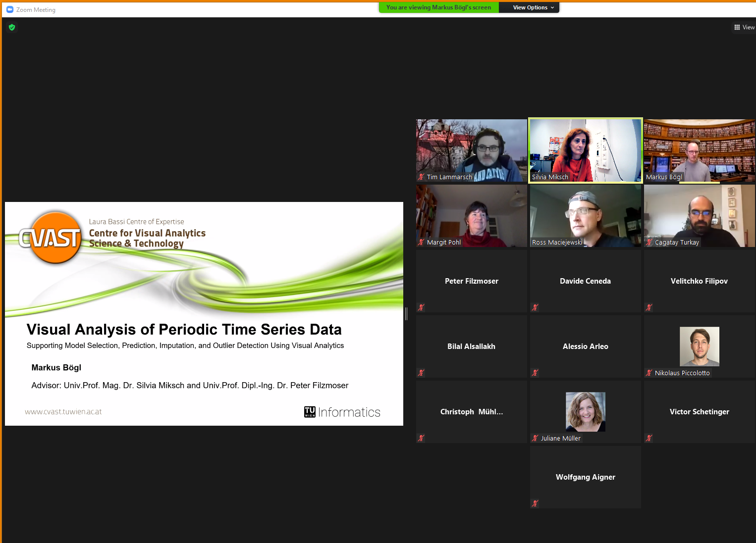Click Ross Maciejewski's video tile
Image resolution: width=756 pixels, height=543 pixels.
(585, 215)
